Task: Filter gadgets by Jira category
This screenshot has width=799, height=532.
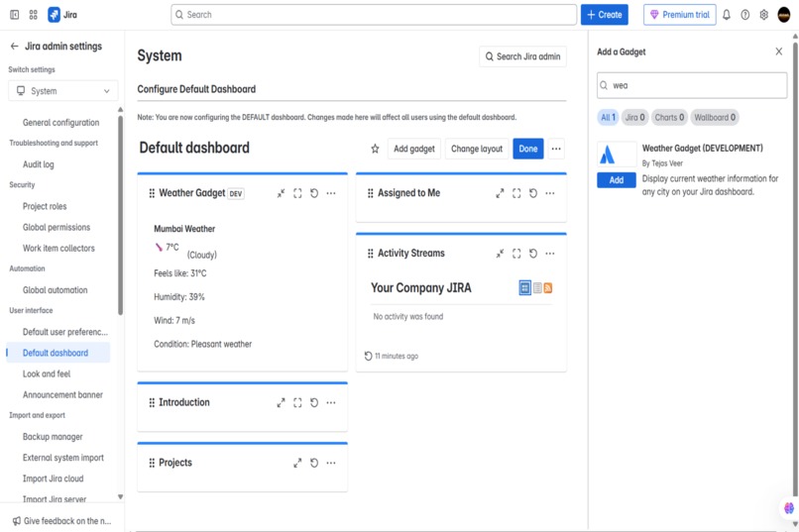Action: coord(634,118)
